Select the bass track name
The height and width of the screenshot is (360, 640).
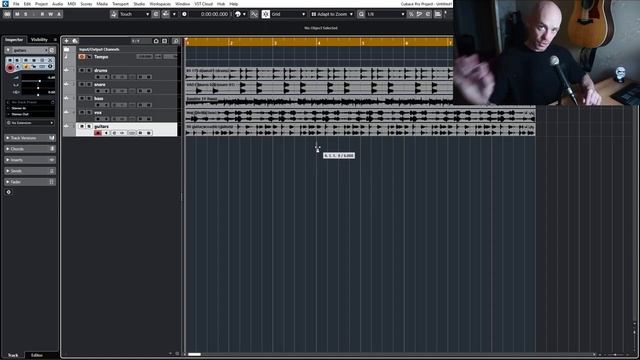tap(98, 98)
